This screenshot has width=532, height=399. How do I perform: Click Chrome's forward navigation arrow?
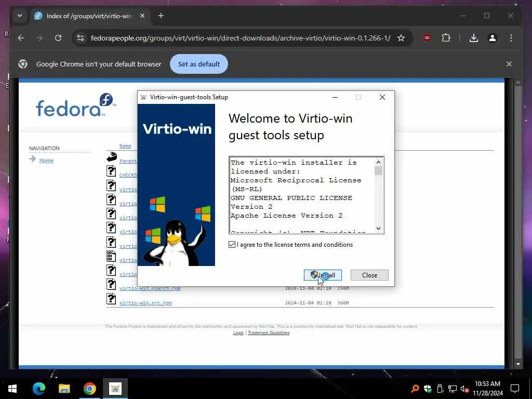[x=39, y=38]
